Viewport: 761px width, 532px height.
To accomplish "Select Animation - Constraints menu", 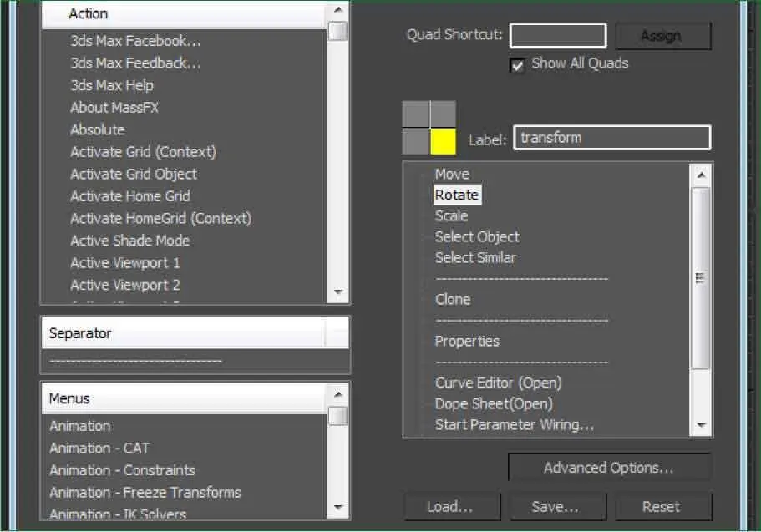I will [x=122, y=470].
